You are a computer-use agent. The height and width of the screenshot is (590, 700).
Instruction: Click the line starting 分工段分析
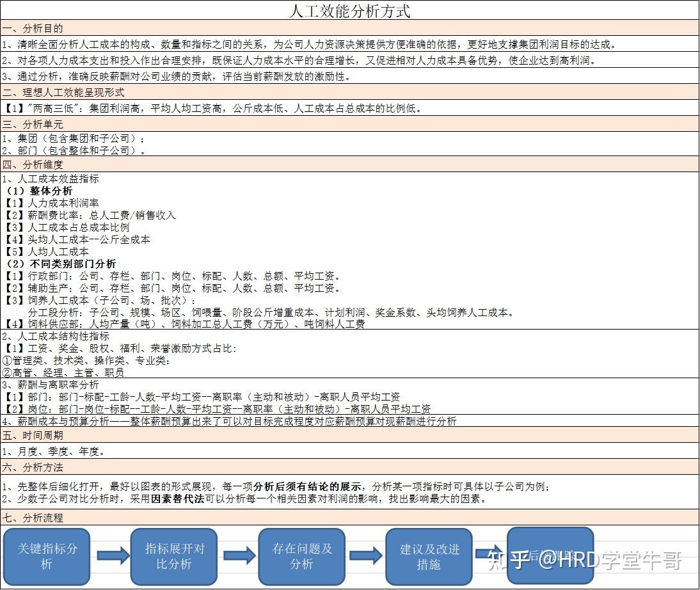[x=271, y=312]
